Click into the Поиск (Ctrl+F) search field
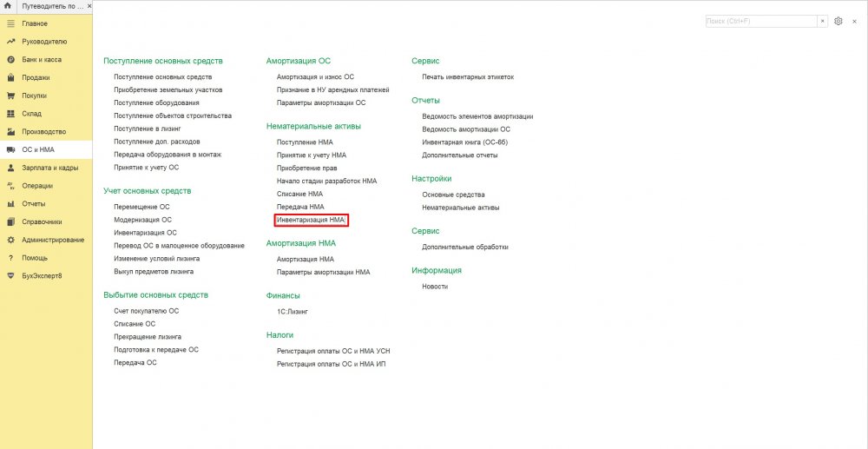This screenshot has height=449, width=868. coord(760,21)
